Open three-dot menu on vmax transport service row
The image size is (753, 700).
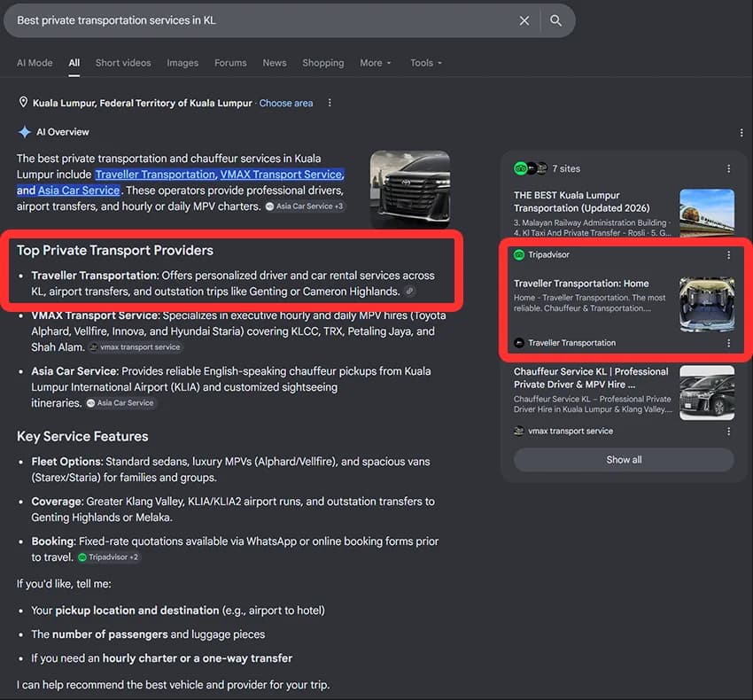[728, 432]
